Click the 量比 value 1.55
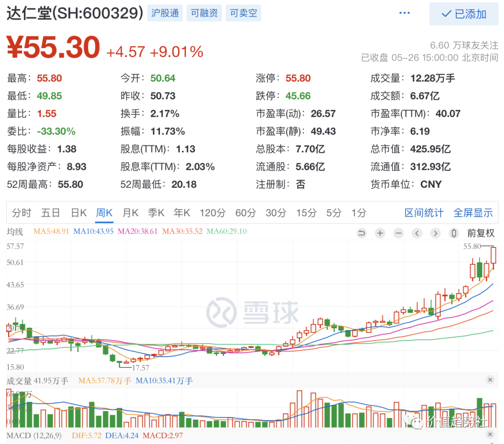Viewport: 504px width, 444px height. [47, 113]
